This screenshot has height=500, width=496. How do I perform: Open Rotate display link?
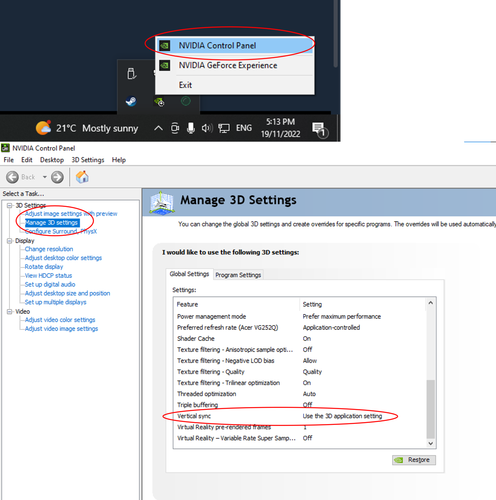(x=44, y=267)
